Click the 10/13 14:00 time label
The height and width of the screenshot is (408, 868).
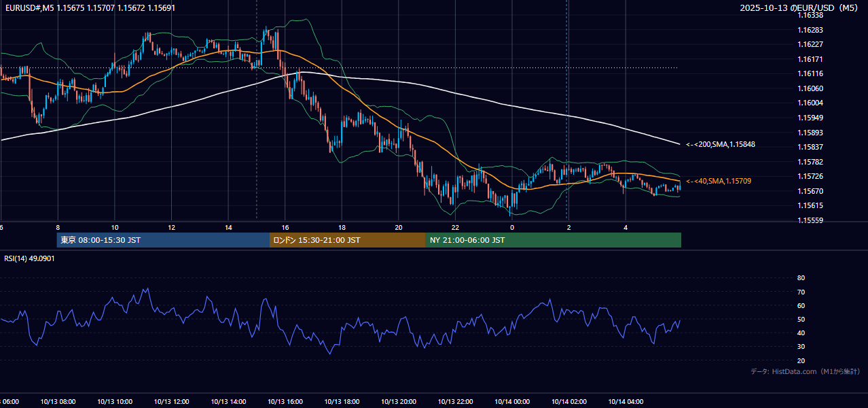[228, 401]
